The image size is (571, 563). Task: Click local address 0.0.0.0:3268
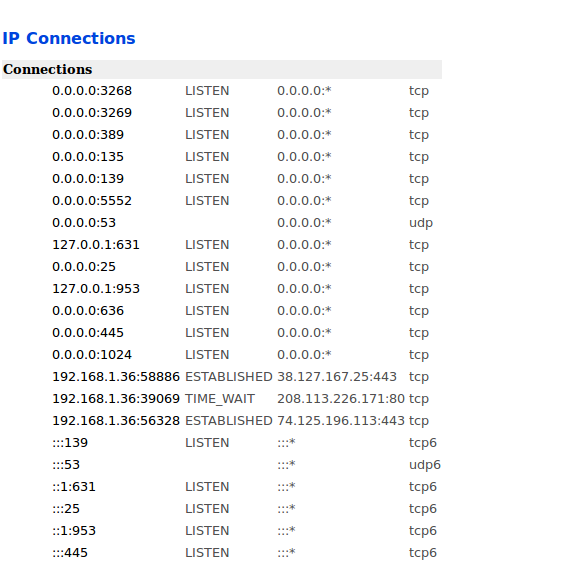tap(92, 91)
